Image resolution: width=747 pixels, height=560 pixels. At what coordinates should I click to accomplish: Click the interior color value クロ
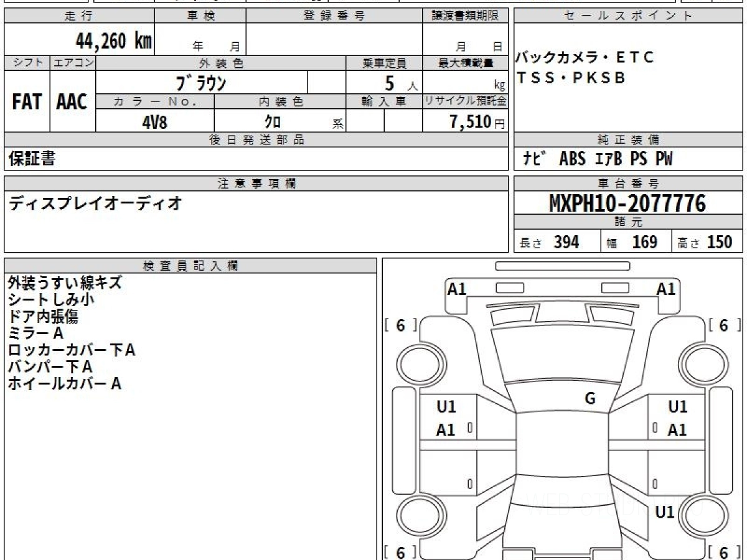point(272,121)
